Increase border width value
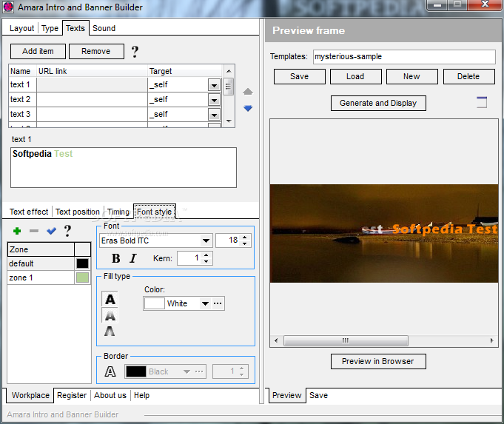Viewport: 504px width, 424px height. pyautogui.click(x=242, y=369)
